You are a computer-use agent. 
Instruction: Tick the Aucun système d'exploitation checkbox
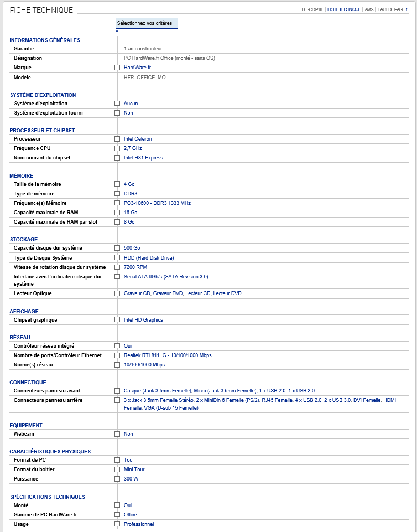pyautogui.click(x=117, y=103)
